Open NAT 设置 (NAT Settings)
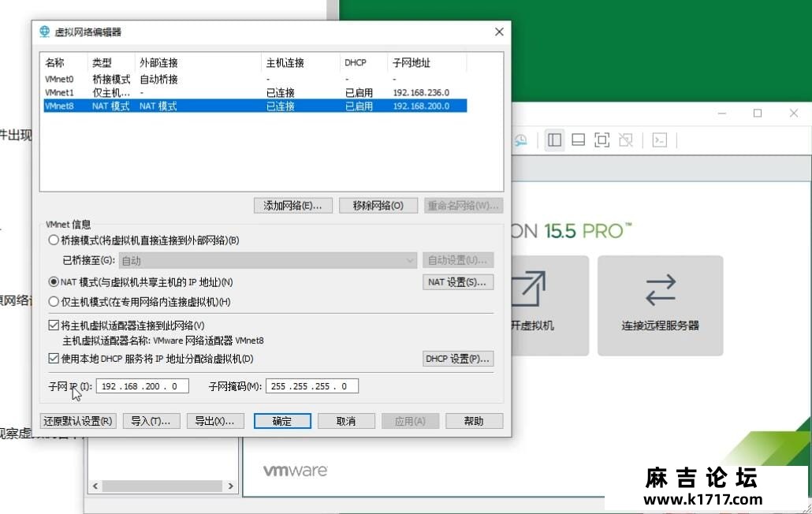Image resolution: width=812 pixels, height=514 pixels. (458, 282)
